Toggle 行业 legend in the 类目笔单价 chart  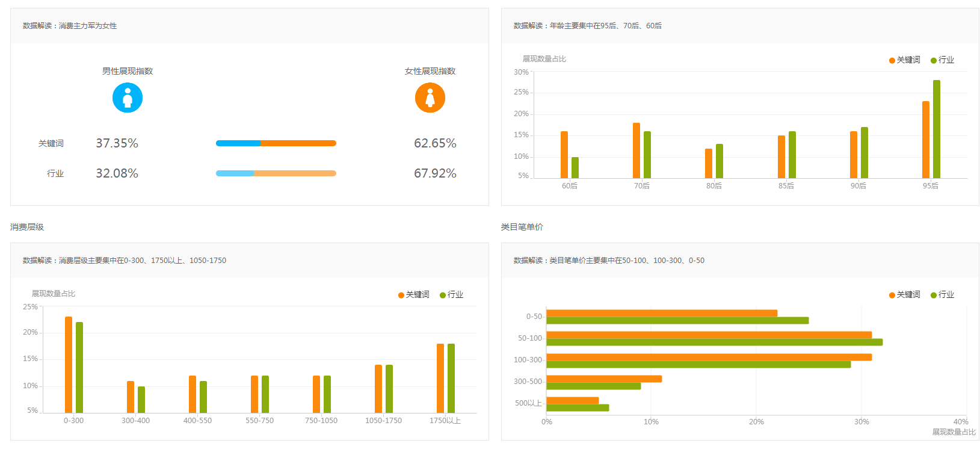pyautogui.click(x=943, y=295)
